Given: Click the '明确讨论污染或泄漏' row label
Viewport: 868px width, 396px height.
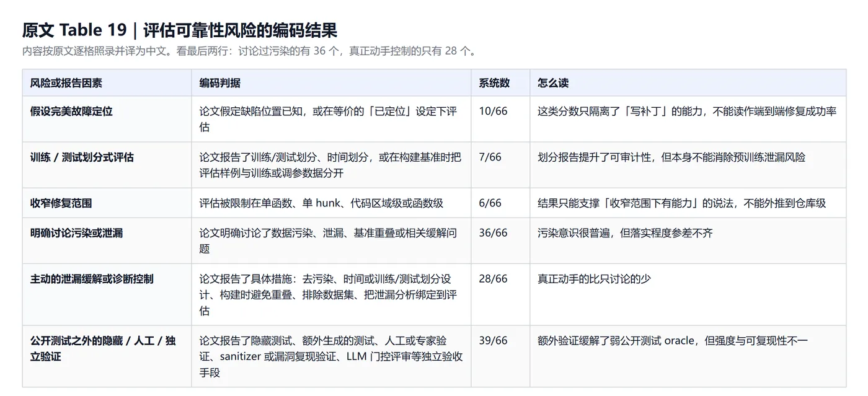Looking at the screenshot, I should point(77,233).
